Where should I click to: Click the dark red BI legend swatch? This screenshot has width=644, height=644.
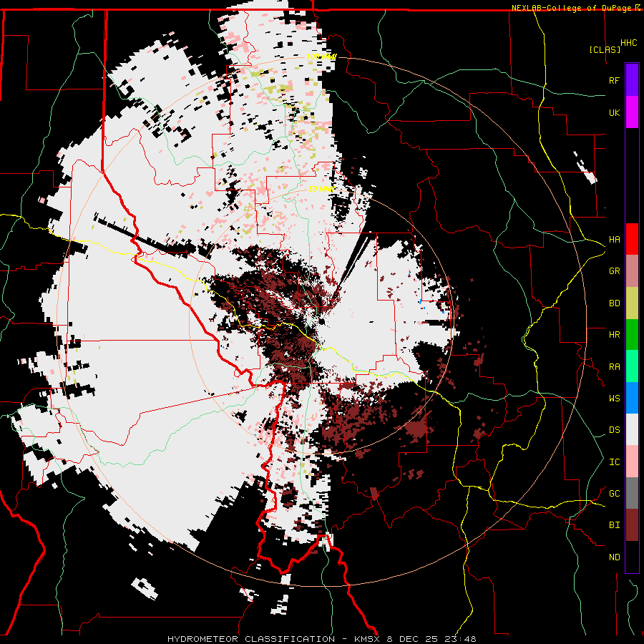(632, 525)
